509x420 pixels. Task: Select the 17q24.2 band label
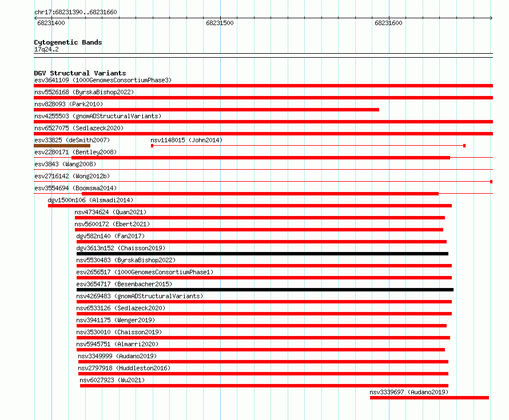[x=46, y=49]
